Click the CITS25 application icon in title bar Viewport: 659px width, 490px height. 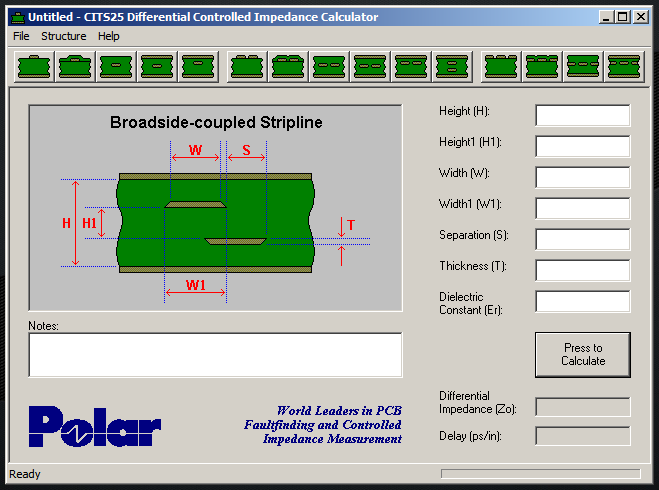click(18, 17)
